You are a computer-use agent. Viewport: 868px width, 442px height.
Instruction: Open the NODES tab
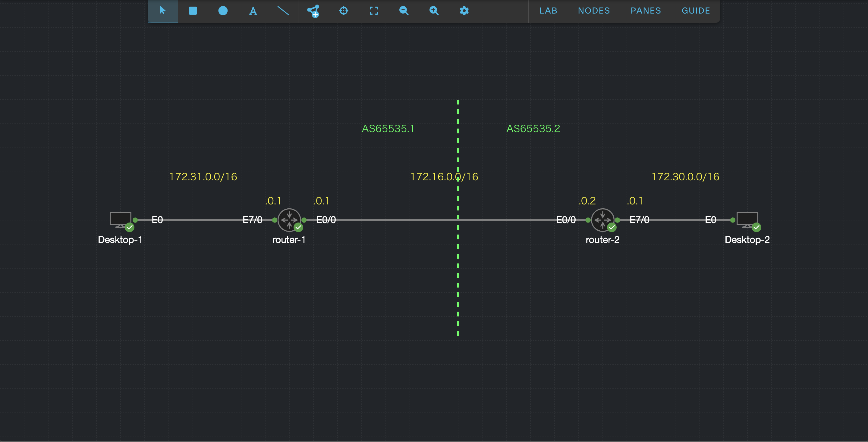click(x=594, y=11)
